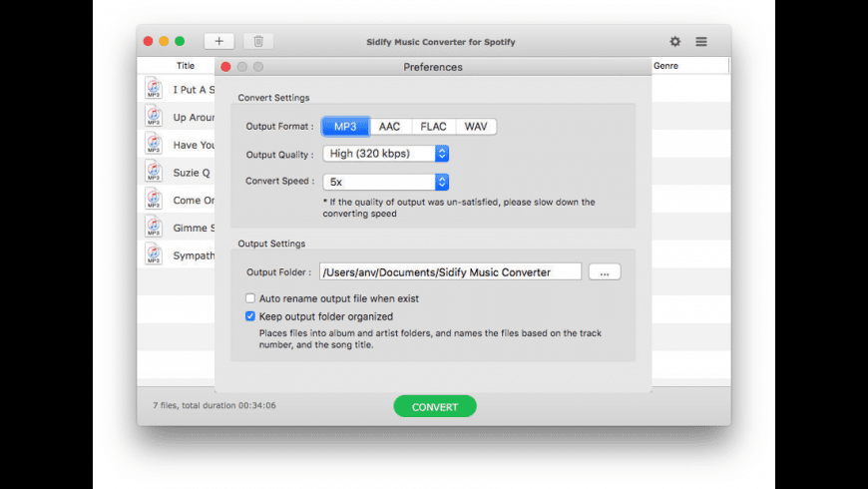Select the 'Come On' track title

point(194,200)
